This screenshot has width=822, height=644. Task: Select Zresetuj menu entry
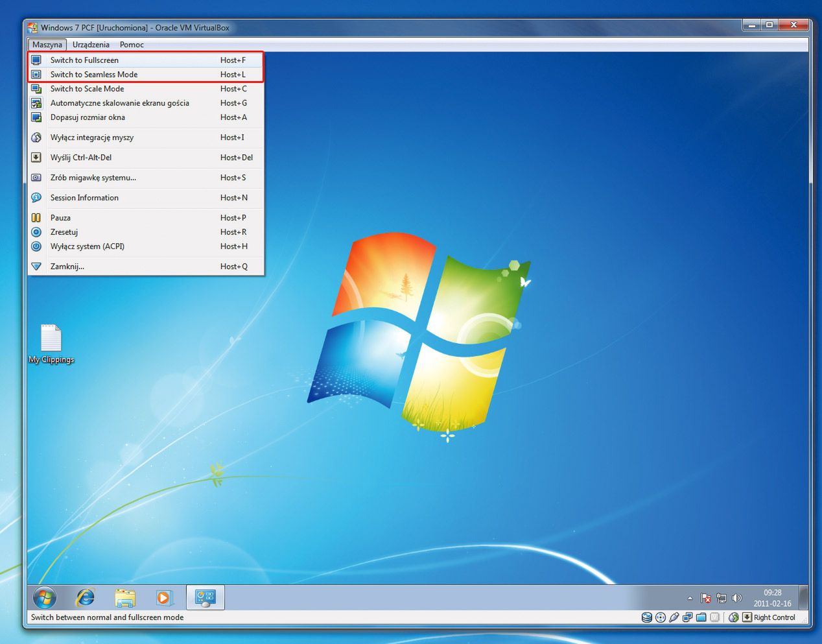tap(146, 232)
